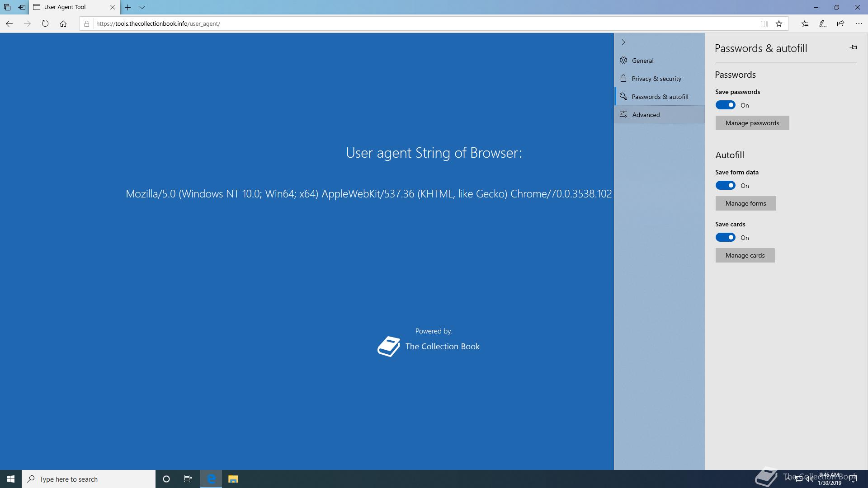Select Passwords & autofill section

pos(660,97)
